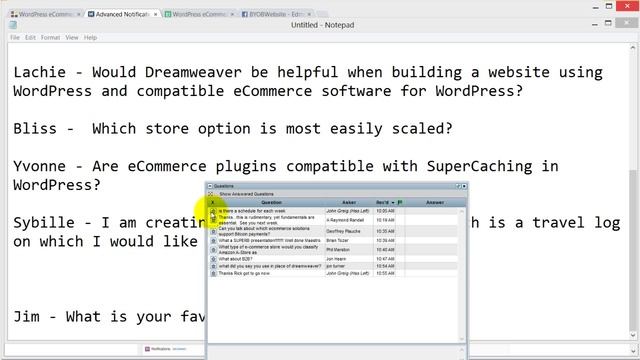Click Notepad vertical scrollbar down arrow
The width and height of the screenshot is (640, 360).
point(633,336)
